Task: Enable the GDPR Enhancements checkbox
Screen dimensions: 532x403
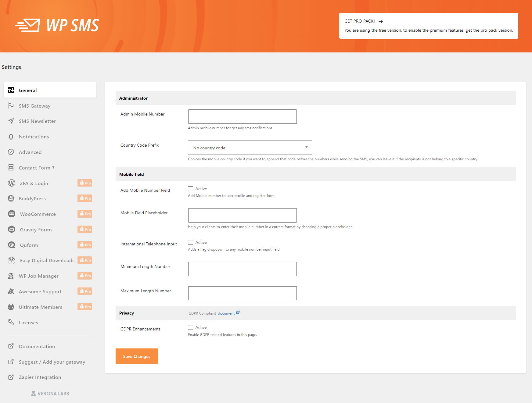Action: coord(191,327)
